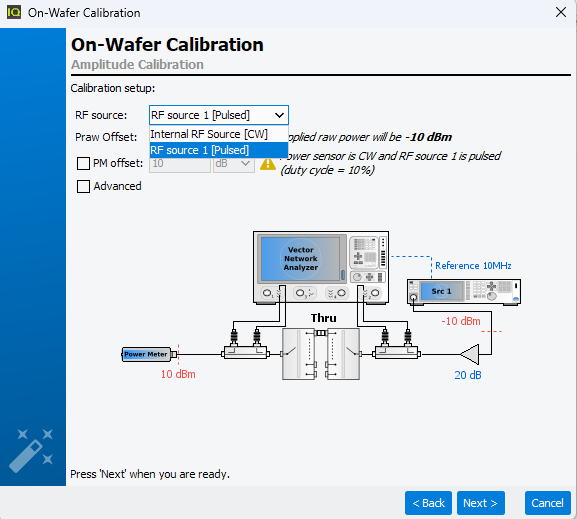Screen dimensions: 577x519
Task: Close the On-Wafer Calibration dialog
Action: (x=561, y=13)
